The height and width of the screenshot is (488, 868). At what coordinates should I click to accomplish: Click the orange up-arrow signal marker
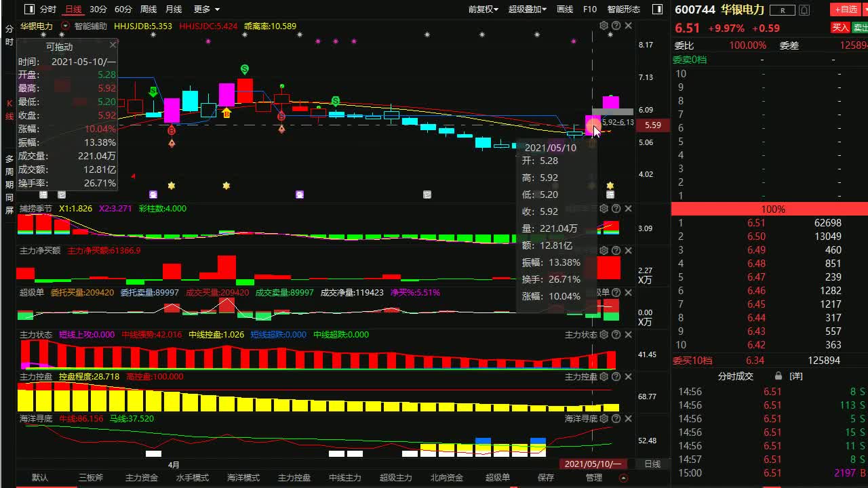click(x=226, y=113)
